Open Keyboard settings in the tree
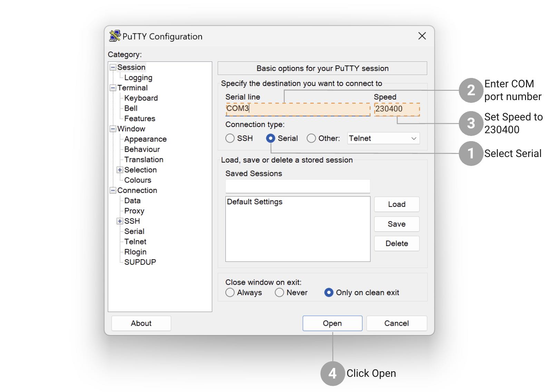 [x=141, y=98]
